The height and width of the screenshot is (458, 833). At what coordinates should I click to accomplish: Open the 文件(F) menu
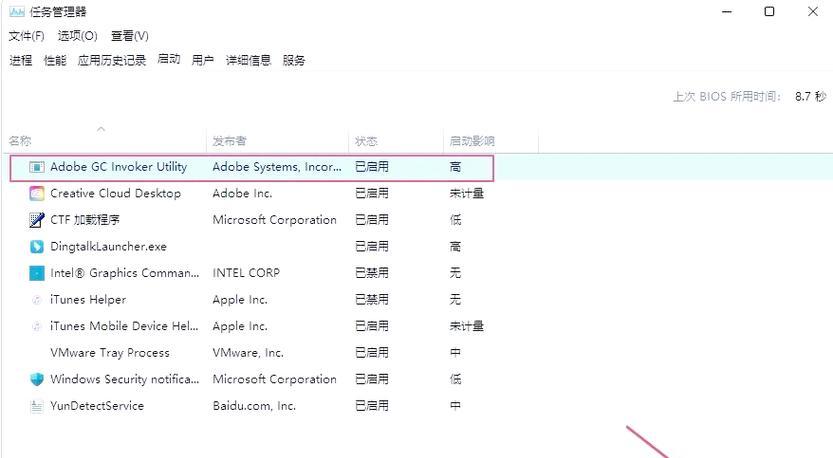tap(26, 36)
